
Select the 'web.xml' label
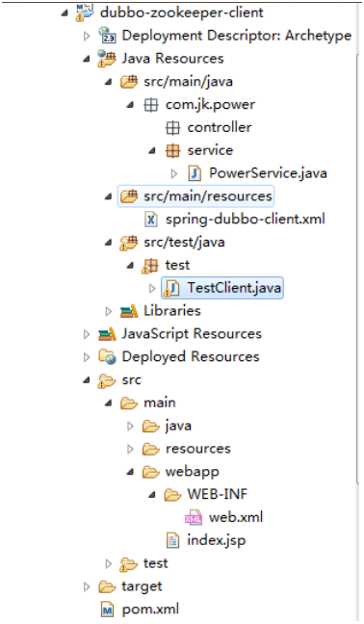[x=236, y=517]
